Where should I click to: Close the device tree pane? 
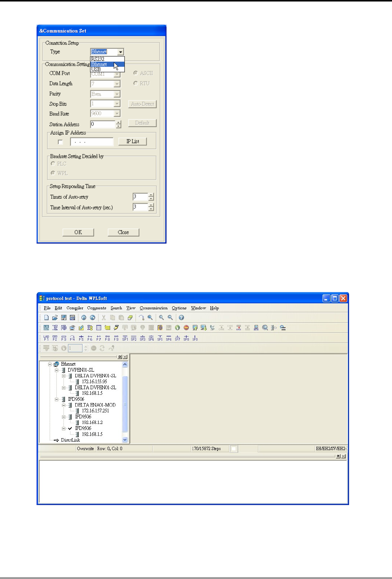[x=125, y=357]
